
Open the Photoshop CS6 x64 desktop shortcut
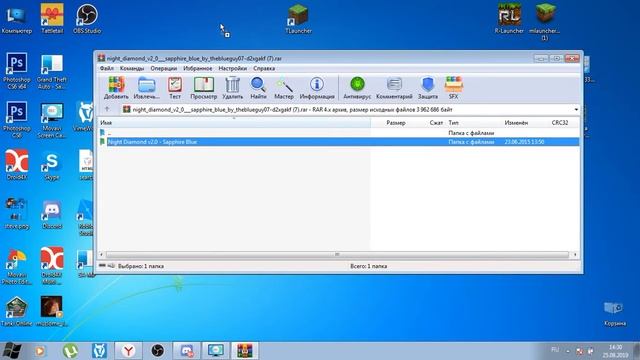tap(17, 70)
